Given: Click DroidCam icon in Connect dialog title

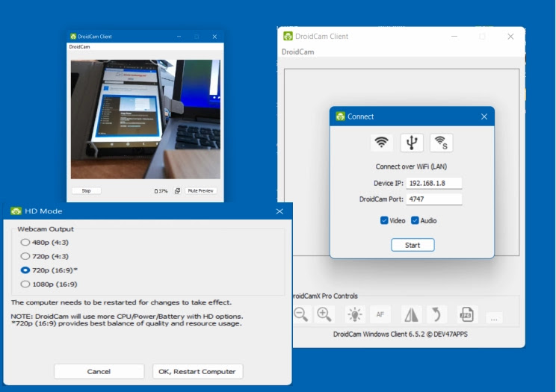Looking at the screenshot, I should [341, 116].
